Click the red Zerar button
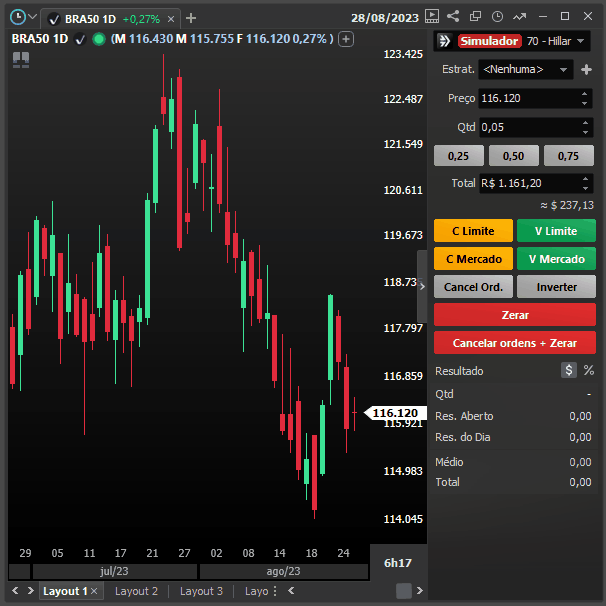606x606 pixels. click(515, 315)
